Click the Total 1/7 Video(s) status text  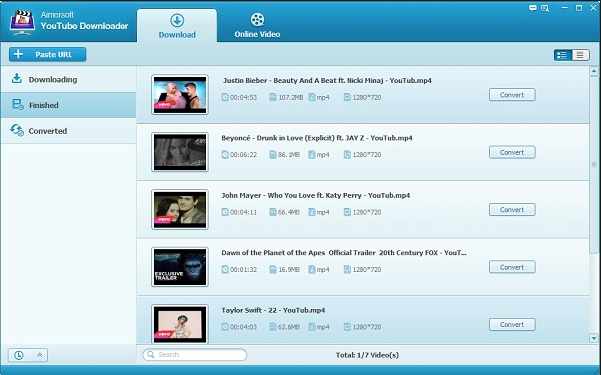coord(367,355)
